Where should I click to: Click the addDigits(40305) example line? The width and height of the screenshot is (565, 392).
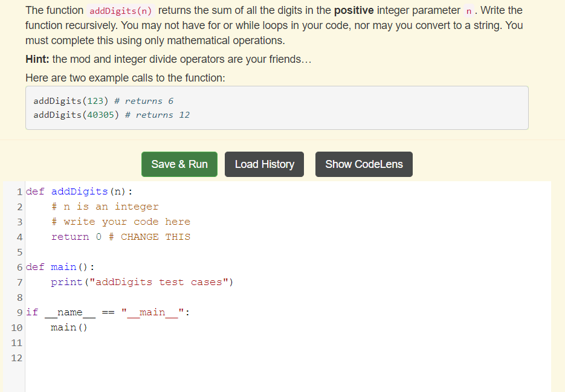pos(112,115)
